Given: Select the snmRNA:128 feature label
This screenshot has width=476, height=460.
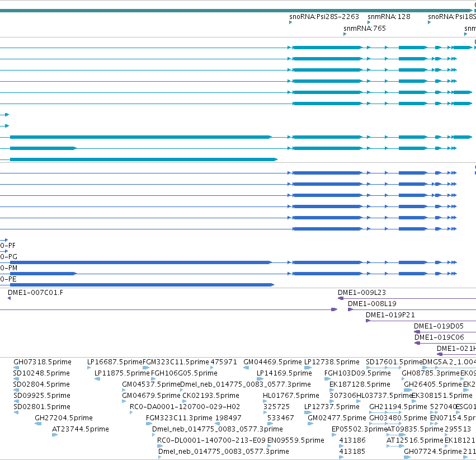Looking at the screenshot, I should 389,17.
